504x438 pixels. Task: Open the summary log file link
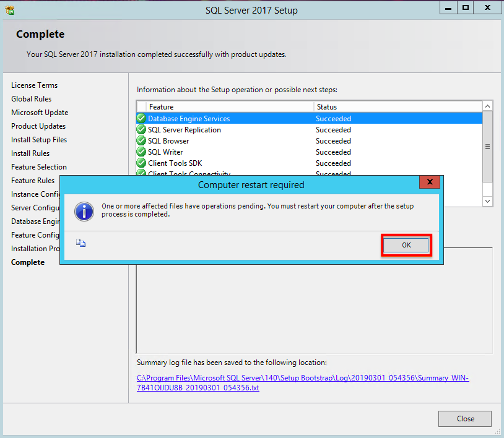[303, 383]
